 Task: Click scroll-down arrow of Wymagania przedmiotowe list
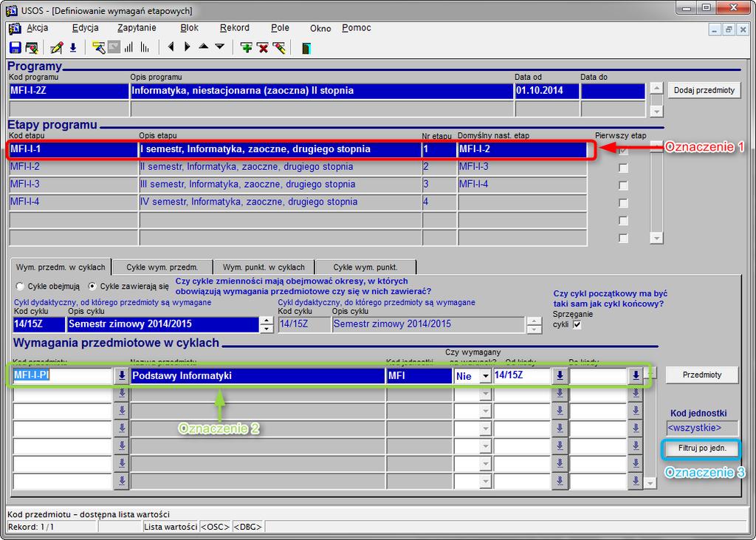650,482
